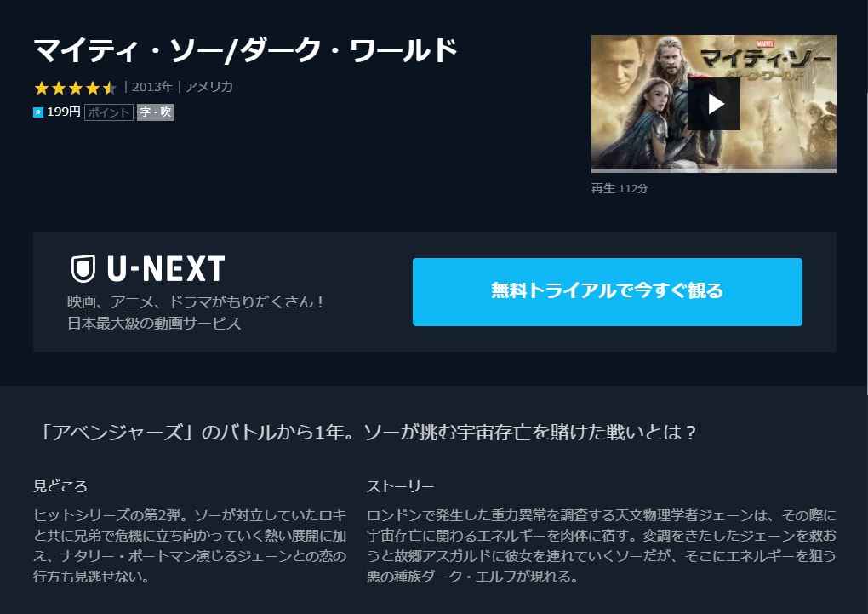Click the U-NEXT shield logo icon
Screen dimensions: 868x614
point(83,269)
